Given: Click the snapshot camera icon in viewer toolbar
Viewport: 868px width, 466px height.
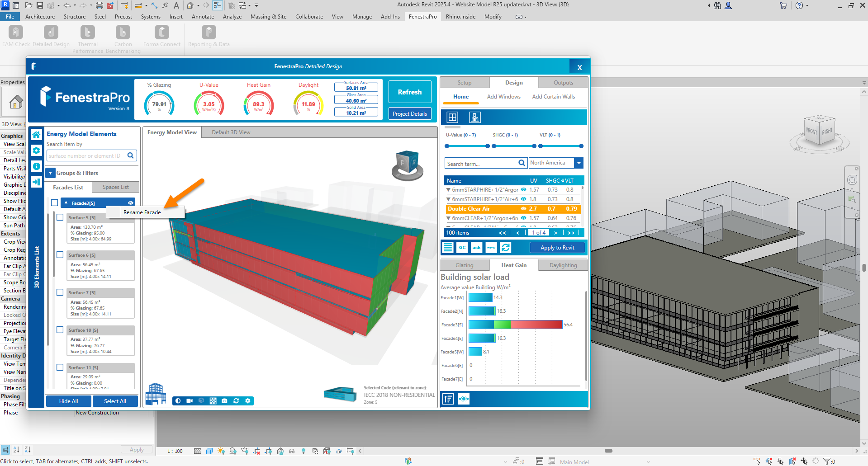Looking at the screenshot, I should tap(224, 401).
